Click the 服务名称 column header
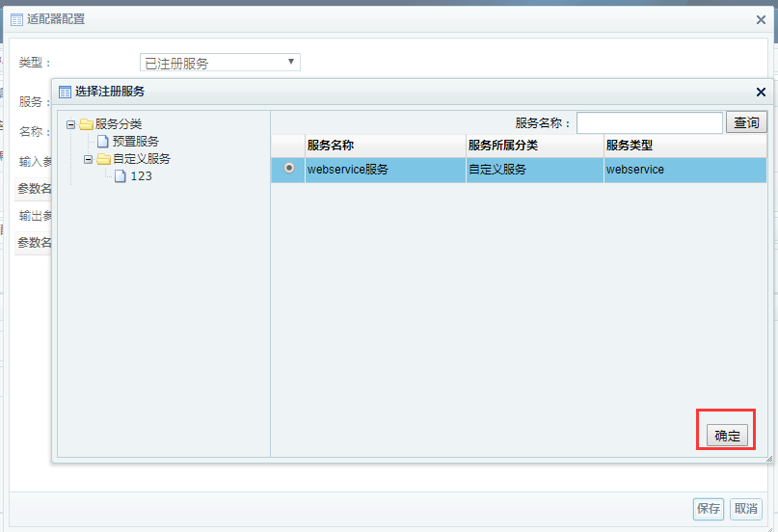778x532 pixels. coord(386,146)
